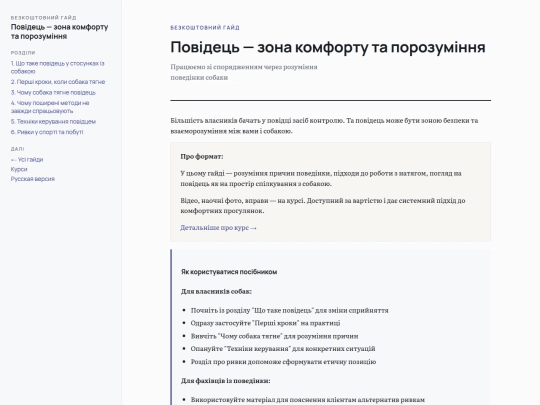The width and height of the screenshot is (540, 405).
Task: Click subtitle Працюємо зі спорядженням
Action: click(244, 72)
